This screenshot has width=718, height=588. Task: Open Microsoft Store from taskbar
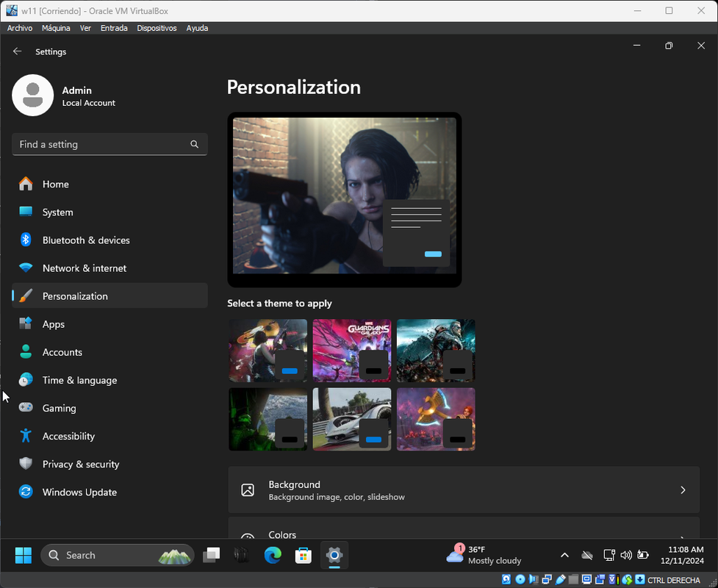[303, 555]
